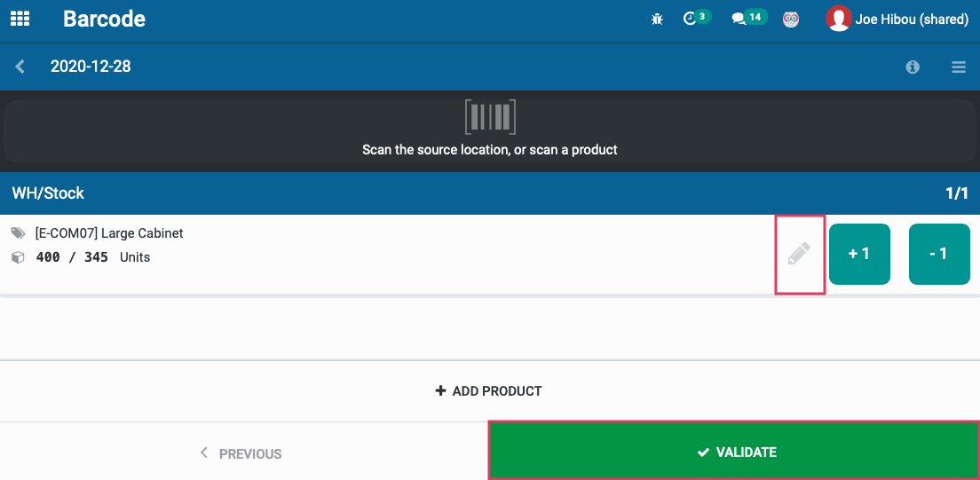Click the owl company icon
The height and width of the screenshot is (480, 980).
pyautogui.click(x=791, y=20)
